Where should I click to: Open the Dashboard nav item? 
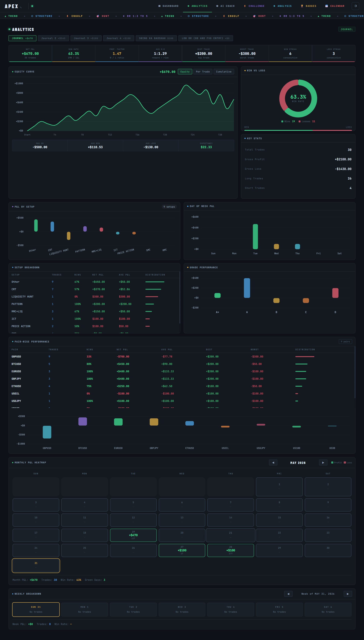[x=168, y=6]
